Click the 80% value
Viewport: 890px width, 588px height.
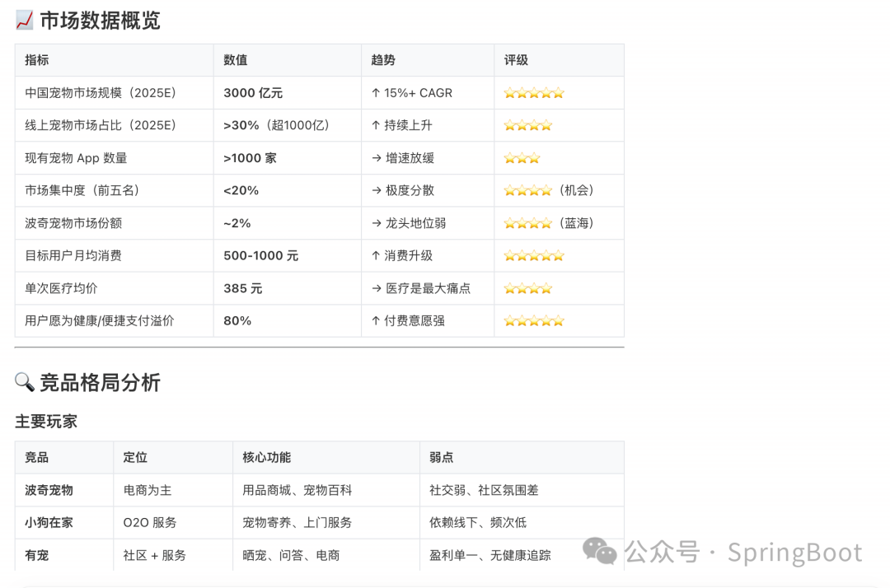(237, 321)
